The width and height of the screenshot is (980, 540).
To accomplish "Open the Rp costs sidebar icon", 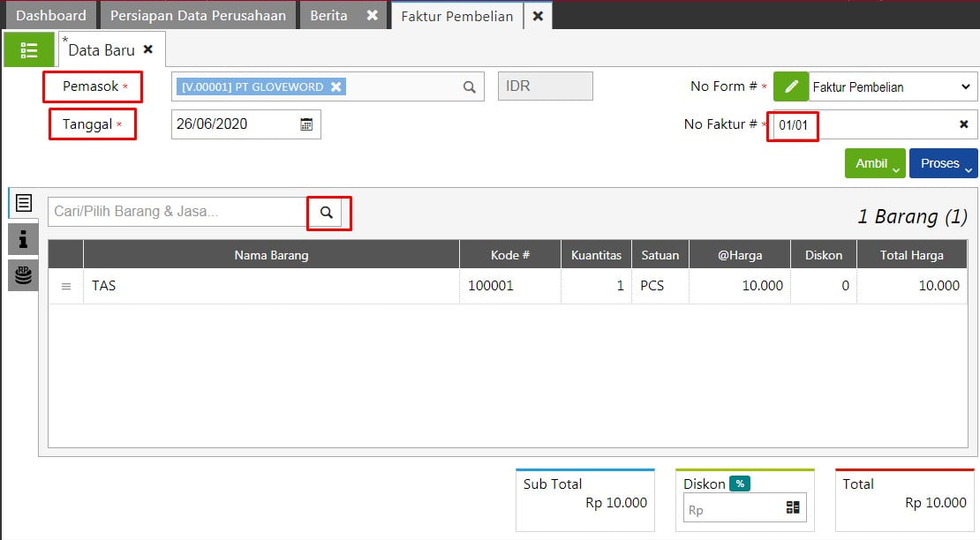I will [23, 275].
